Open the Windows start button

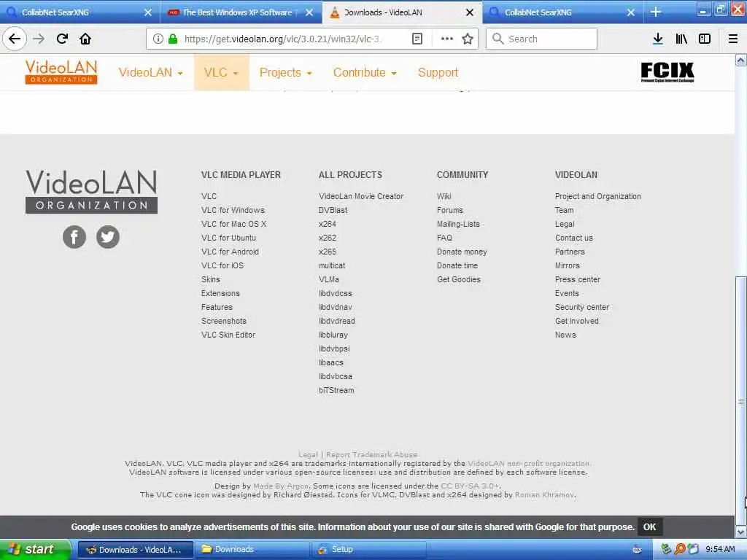[35, 550]
